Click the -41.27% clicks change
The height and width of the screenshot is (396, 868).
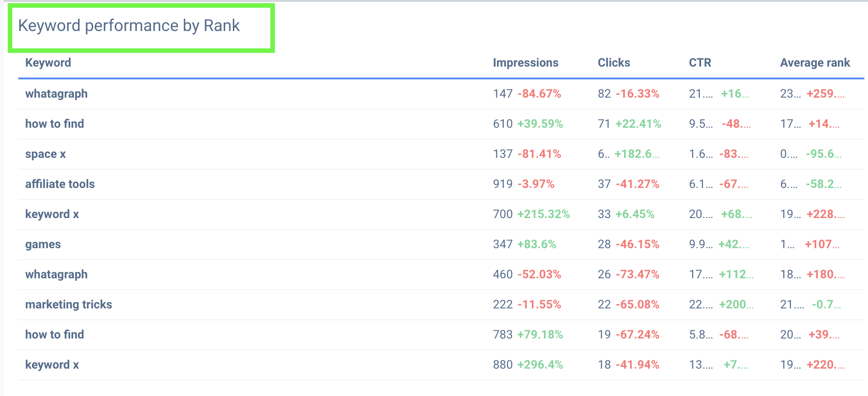pos(638,184)
